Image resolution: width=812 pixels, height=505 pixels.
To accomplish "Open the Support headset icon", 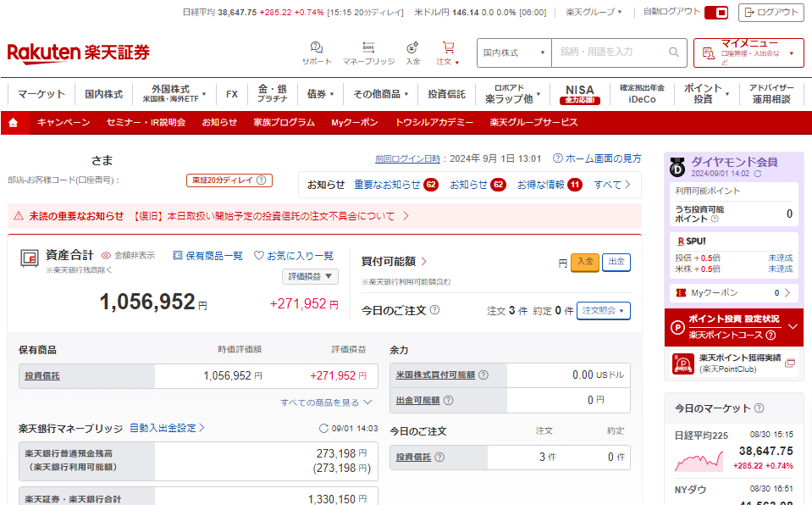I will point(317,47).
